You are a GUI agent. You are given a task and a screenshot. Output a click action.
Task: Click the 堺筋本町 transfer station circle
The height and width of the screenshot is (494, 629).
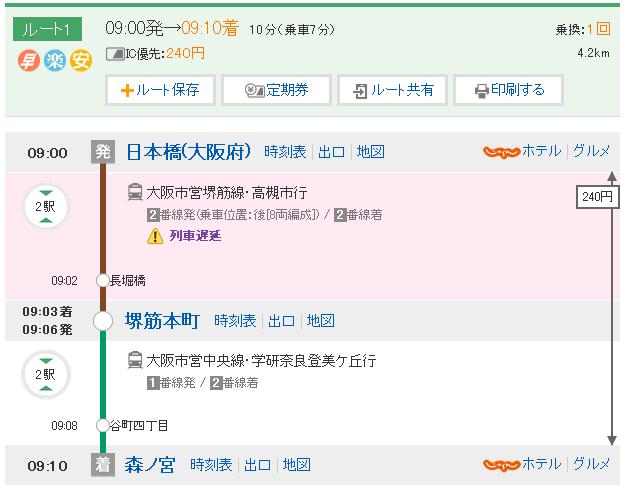click(103, 321)
